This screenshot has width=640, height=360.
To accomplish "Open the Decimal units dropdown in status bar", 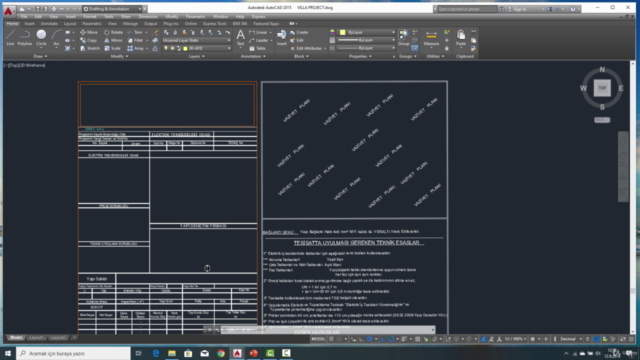I will (x=570, y=339).
